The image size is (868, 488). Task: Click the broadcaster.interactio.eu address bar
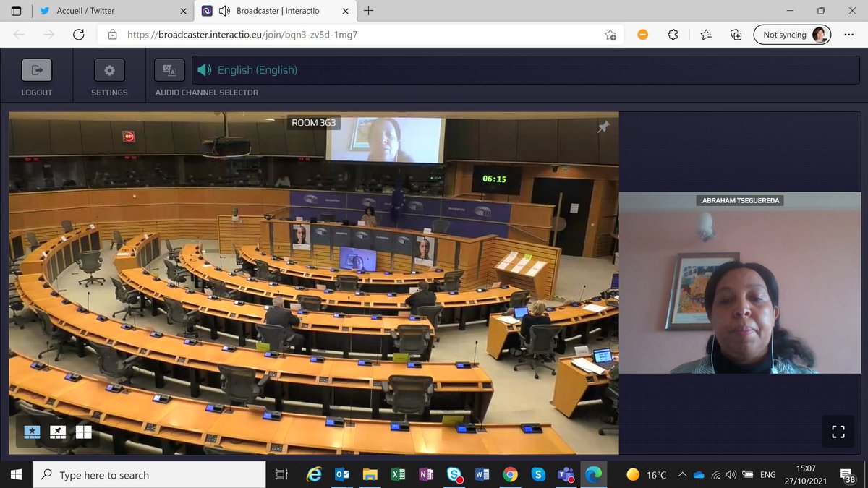click(x=362, y=35)
